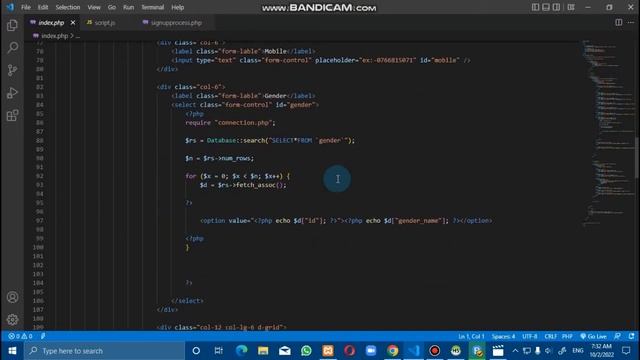
Task: Change indentation via Spaces: 4
Action: tap(503, 336)
